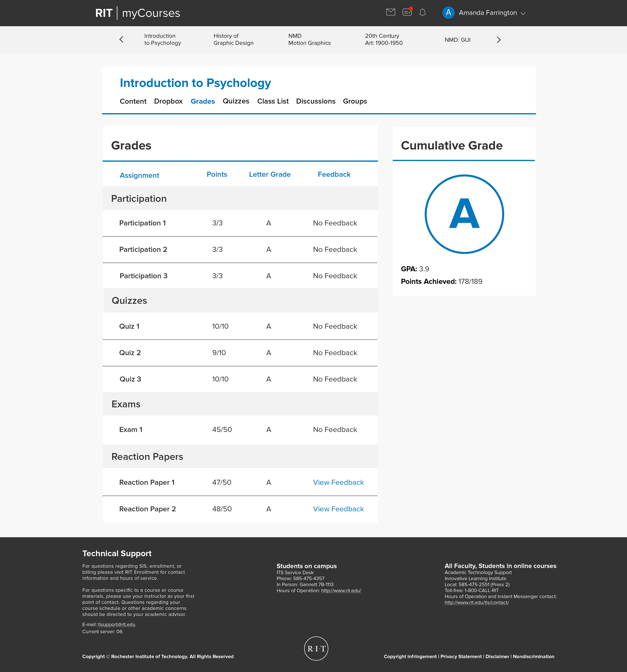Click the No Feedback cell for Quiz 1
Viewport: 627px width, 672px height.
tap(335, 326)
